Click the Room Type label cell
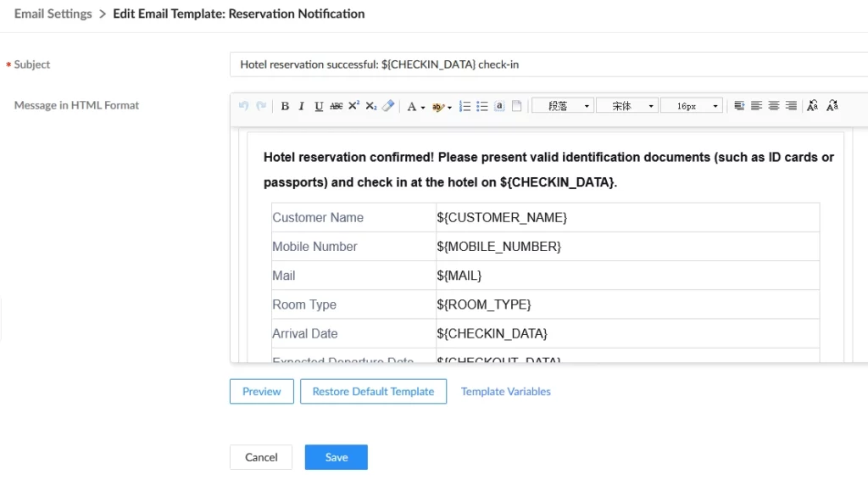The width and height of the screenshot is (868, 480). (353, 304)
